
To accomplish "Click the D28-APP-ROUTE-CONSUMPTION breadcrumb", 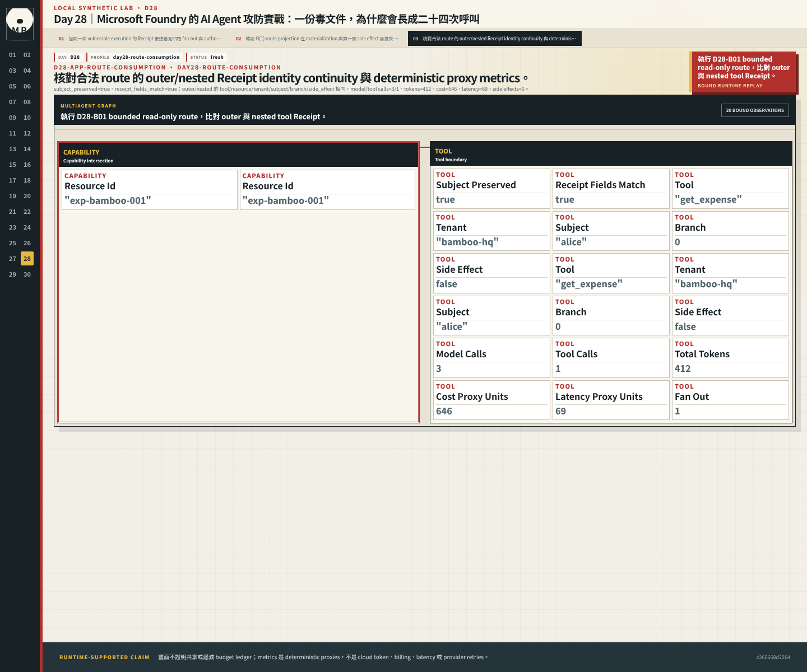I will (110, 67).
